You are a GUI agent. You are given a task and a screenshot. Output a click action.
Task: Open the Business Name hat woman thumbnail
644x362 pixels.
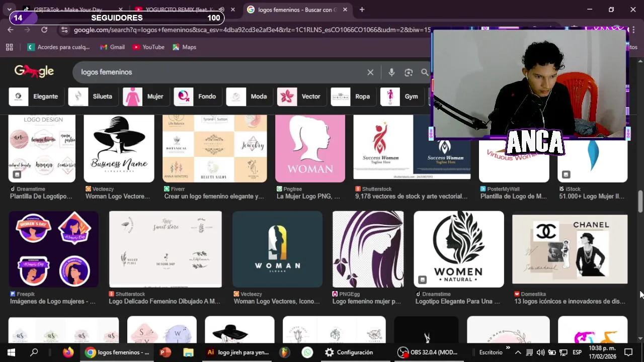point(119,148)
